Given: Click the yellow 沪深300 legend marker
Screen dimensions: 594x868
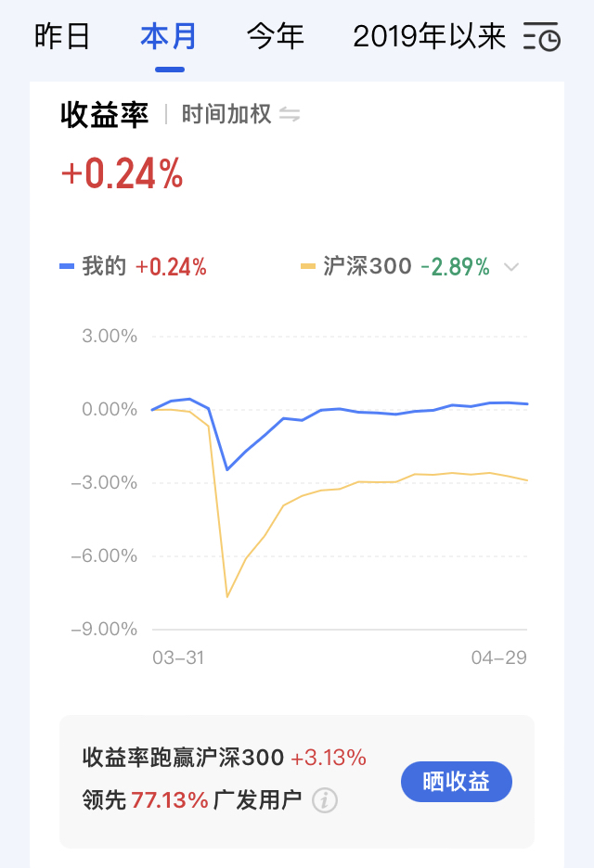Looking at the screenshot, I should (308, 267).
